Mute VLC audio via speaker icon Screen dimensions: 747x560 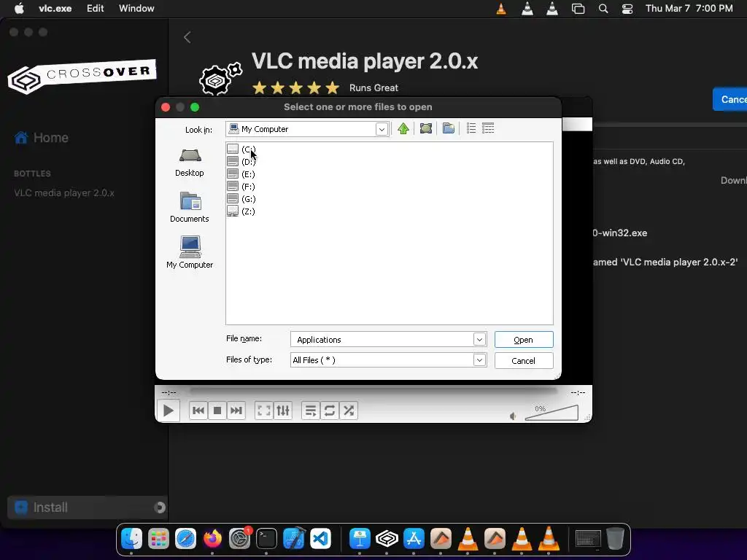click(x=513, y=416)
